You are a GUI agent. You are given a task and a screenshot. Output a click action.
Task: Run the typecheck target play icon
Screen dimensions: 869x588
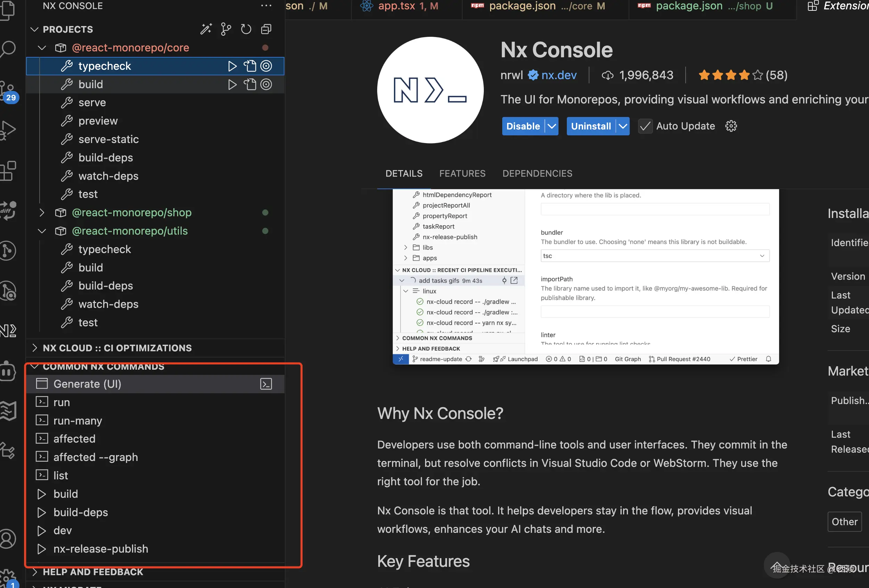pyautogui.click(x=232, y=66)
